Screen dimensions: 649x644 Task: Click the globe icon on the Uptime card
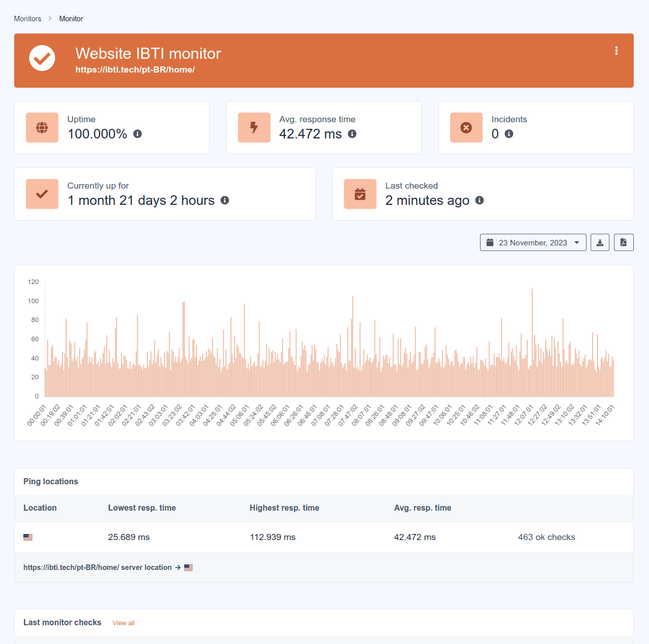tap(42, 127)
